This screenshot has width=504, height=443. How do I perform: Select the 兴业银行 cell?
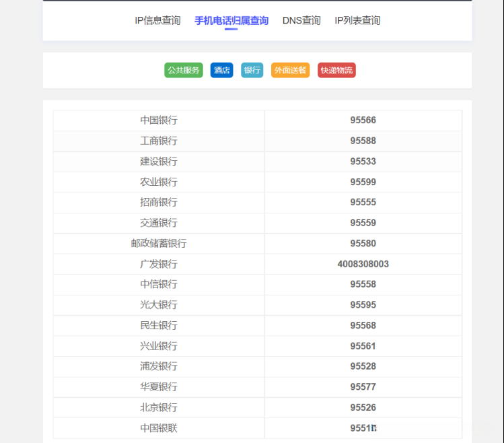pos(159,346)
